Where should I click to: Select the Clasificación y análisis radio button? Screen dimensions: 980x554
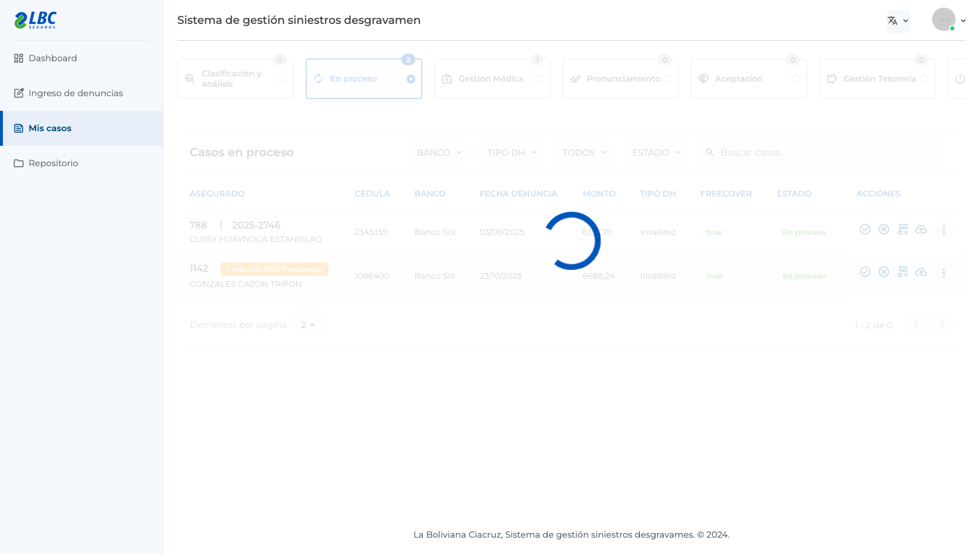282,79
